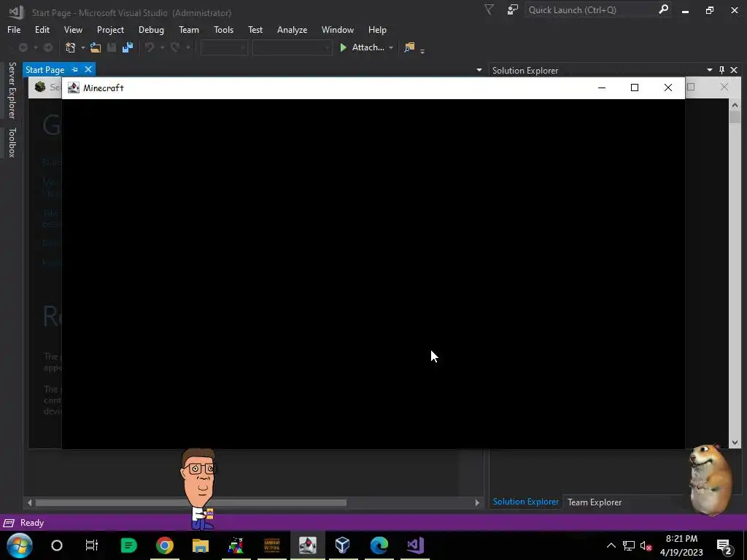Open the Edit menu
This screenshot has width=747, height=560.
(x=42, y=29)
